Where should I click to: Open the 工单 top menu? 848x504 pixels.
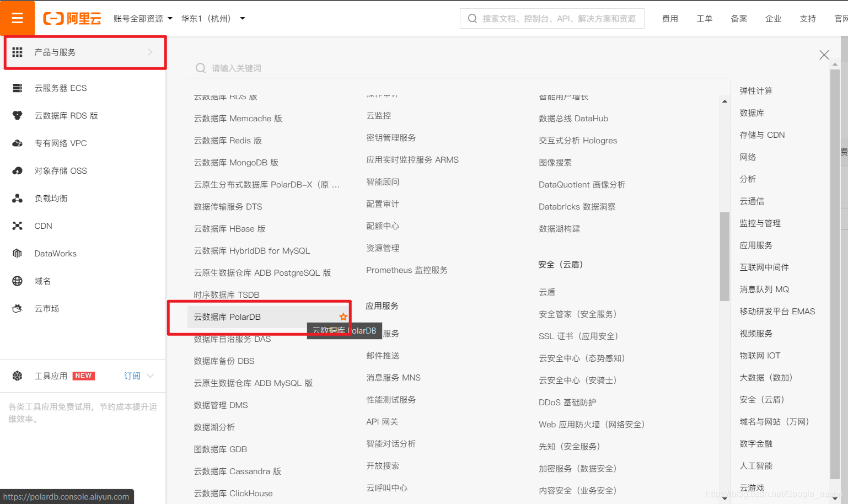click(705, 19)
